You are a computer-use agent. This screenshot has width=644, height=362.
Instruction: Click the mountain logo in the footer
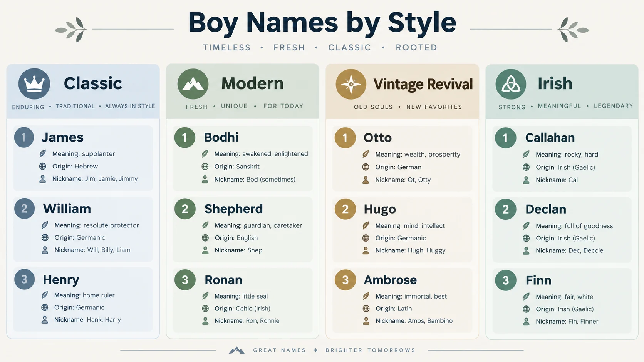236,350
